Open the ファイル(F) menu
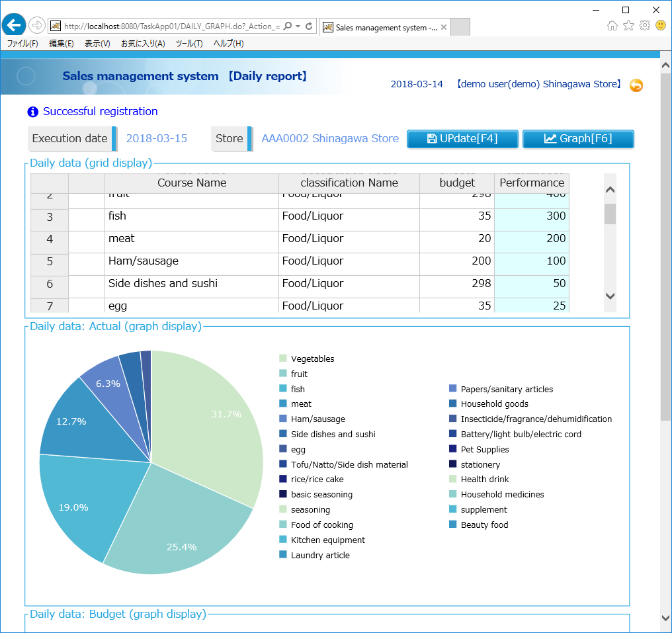Screen dimensions: 672x633 tap(22, 44)
